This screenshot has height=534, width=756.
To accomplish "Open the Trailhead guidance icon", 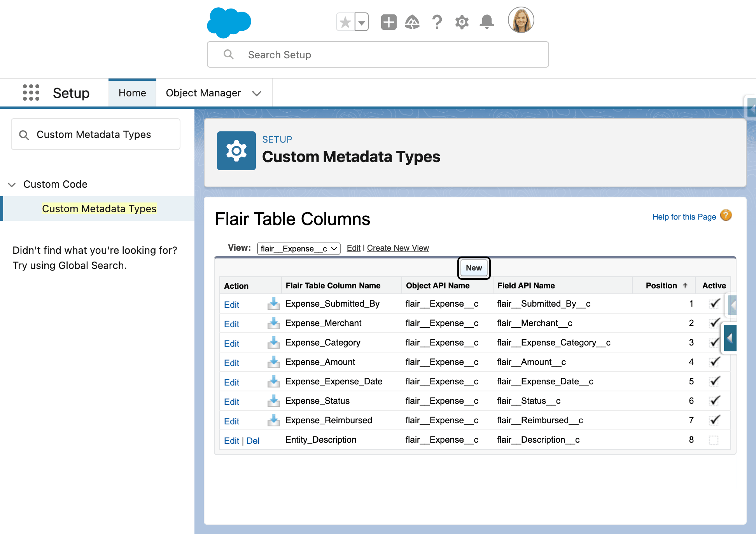I will tap(412, 22).
